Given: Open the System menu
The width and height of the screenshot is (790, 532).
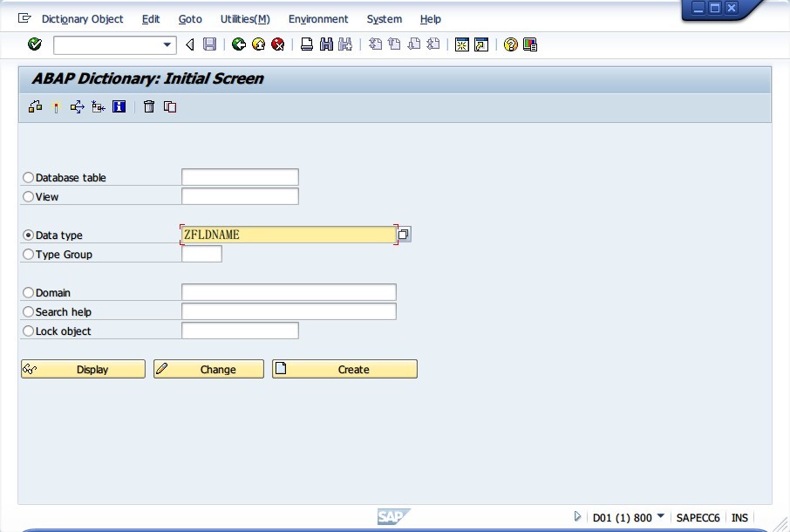Looking at the screenshot, I should click(384, 19).
